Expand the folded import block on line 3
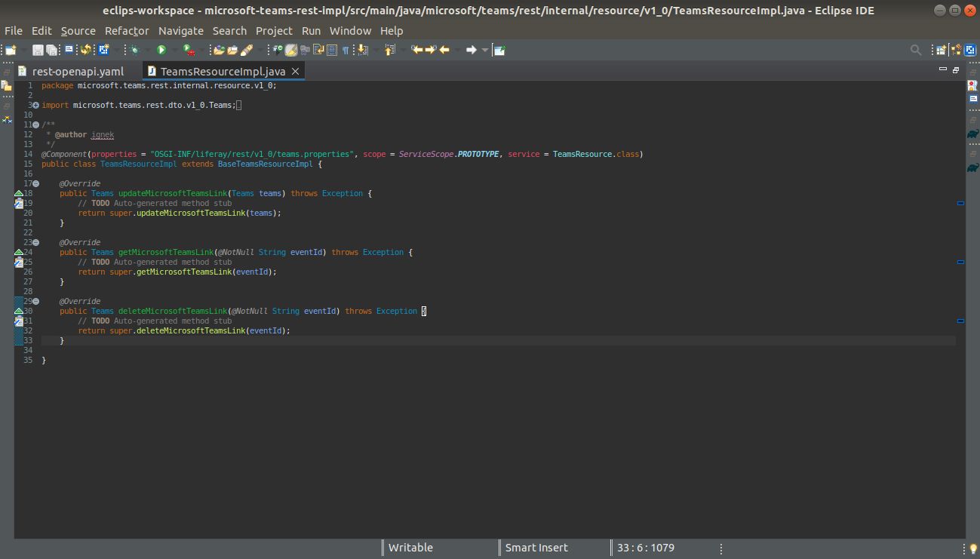The image size is (980, 559). click(x=35, y=106)
